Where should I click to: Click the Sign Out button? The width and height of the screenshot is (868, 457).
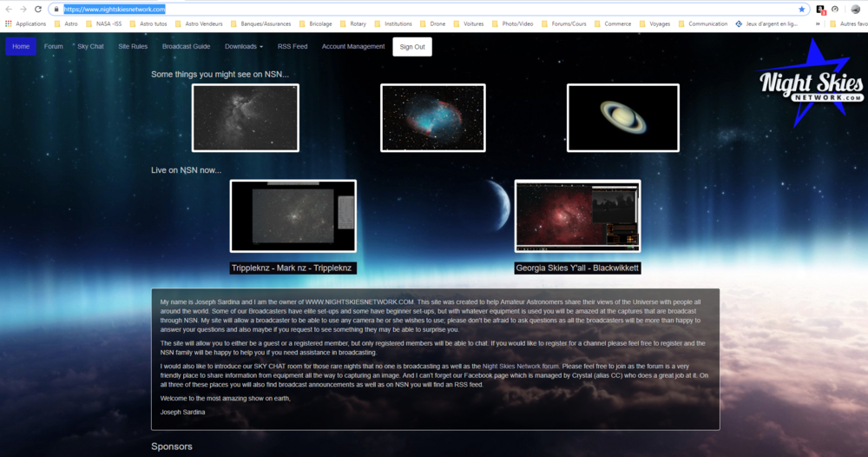[412, 47]
